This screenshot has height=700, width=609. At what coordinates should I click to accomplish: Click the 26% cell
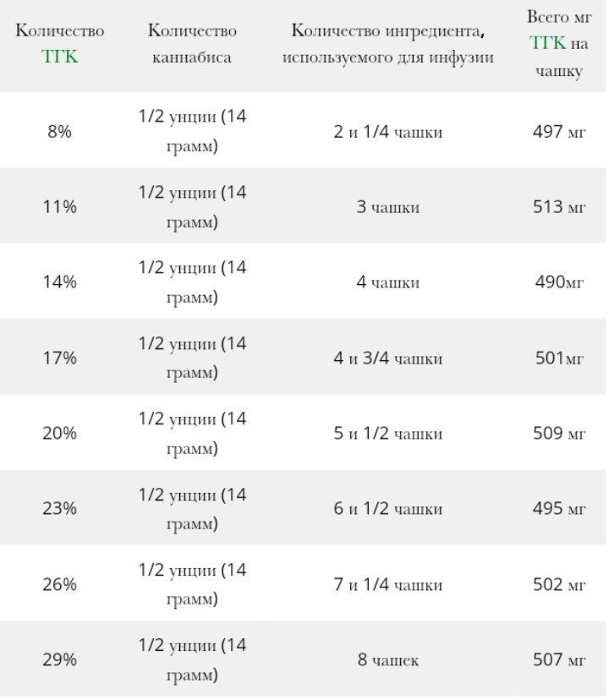tap(59, 584)
